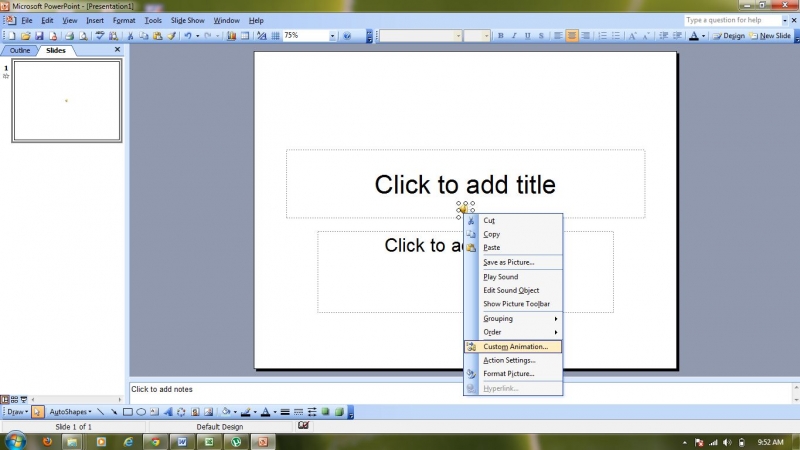This screenshot has height=450, width=800.
Task: Select the slide 1 thumbnail
Action: pyautogui.click(x=67, y=100)
